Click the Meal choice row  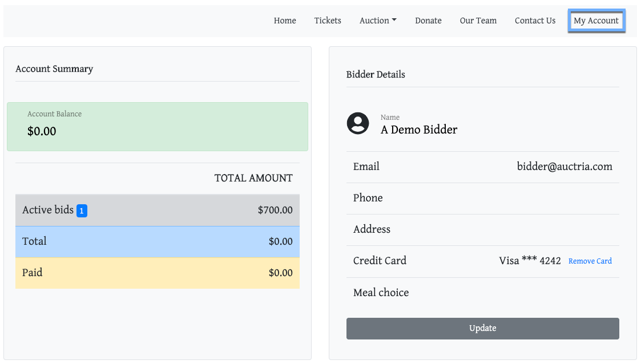click(x=482, y=293)
